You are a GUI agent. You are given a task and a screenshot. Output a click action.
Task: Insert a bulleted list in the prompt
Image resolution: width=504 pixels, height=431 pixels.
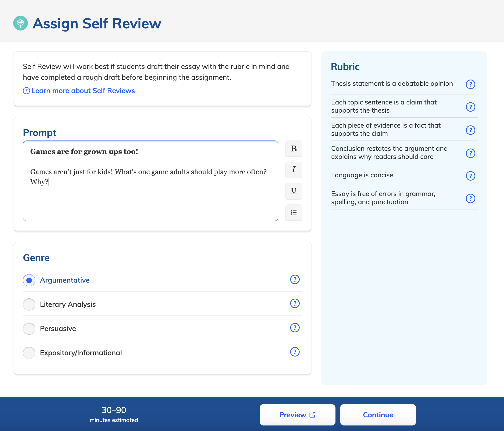(x=293, y=213)
